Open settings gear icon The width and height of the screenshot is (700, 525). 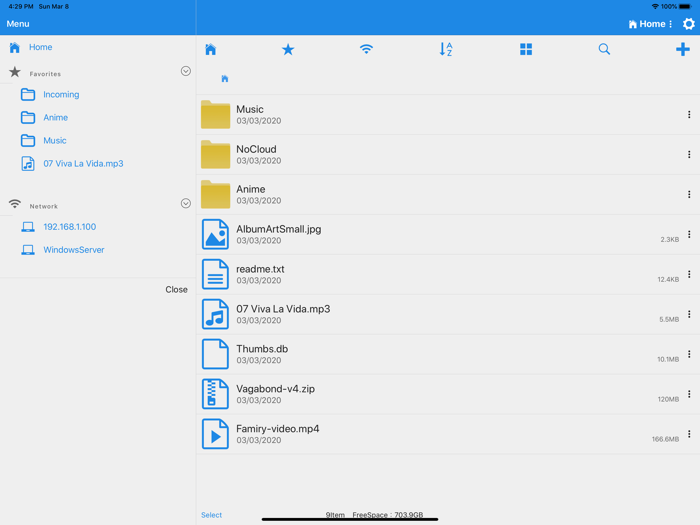pos(689,24)
